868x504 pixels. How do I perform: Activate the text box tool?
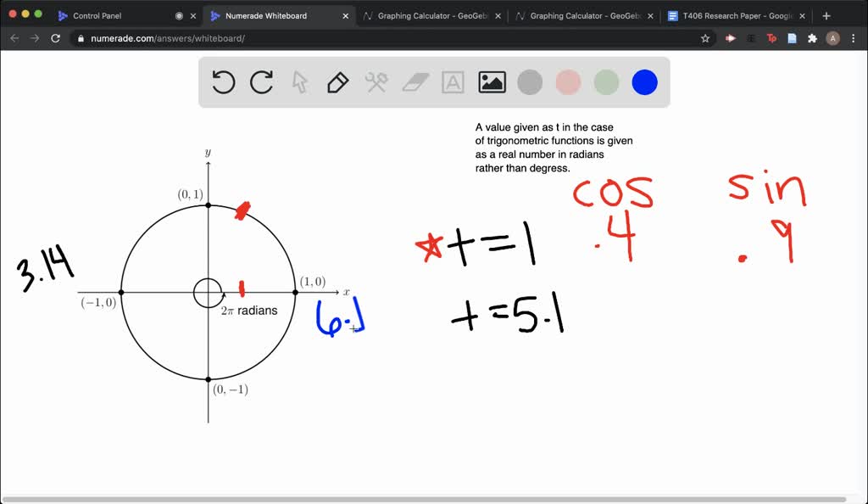[x=453, y=82]
